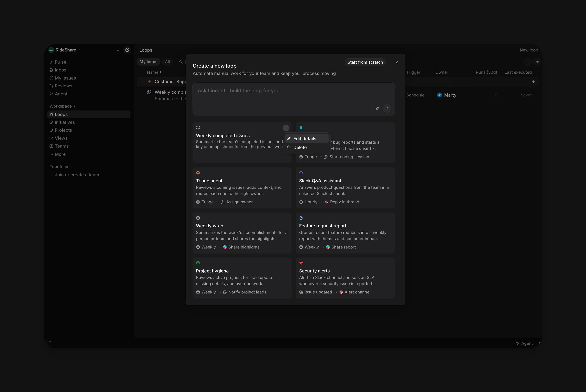Viewport: 586px width, 392px height.
Task: Switch to the All tab
Action: click(167, 62)
